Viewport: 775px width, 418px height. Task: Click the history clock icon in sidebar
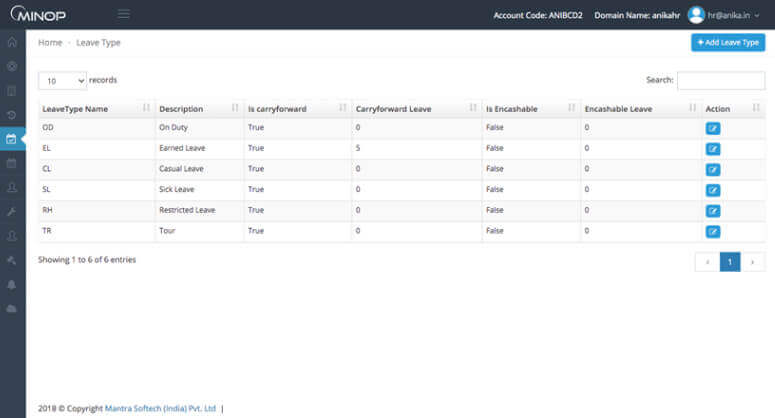pyautogui.click(x=12, y=115)
